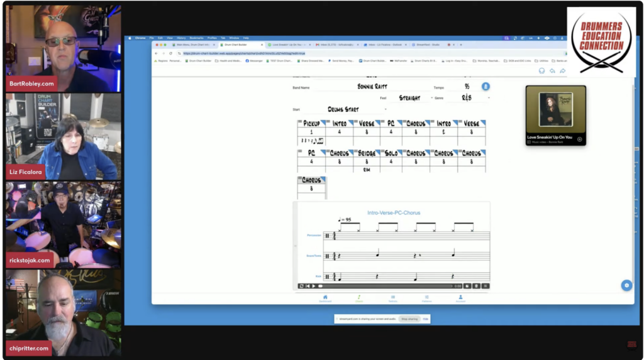Open the WeTransfer bookmark
The width and height of the screenshot is (644, 360).
pyautogui.click(x=398, y=61)
